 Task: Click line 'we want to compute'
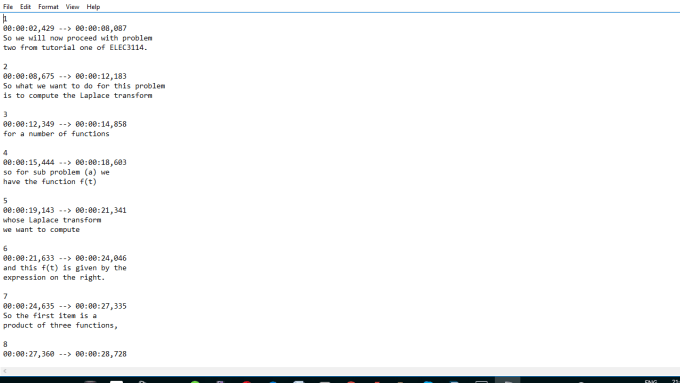[42, 229]
